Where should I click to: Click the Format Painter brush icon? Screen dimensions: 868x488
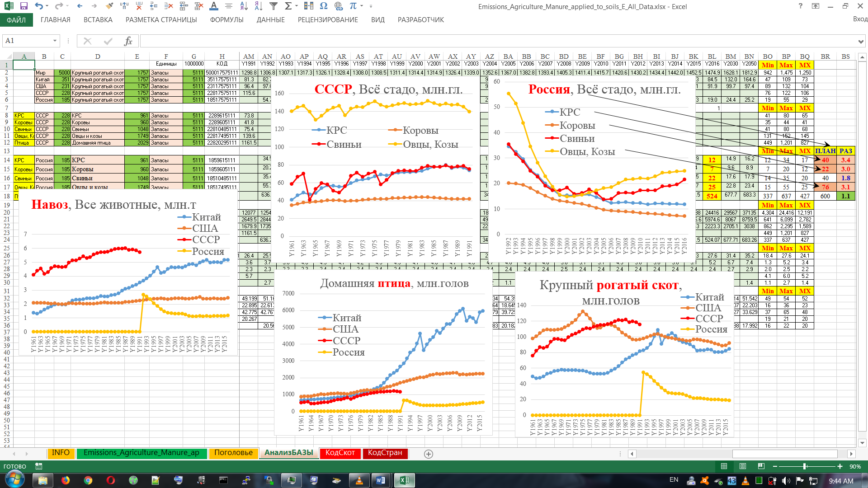tap(109, 6)
